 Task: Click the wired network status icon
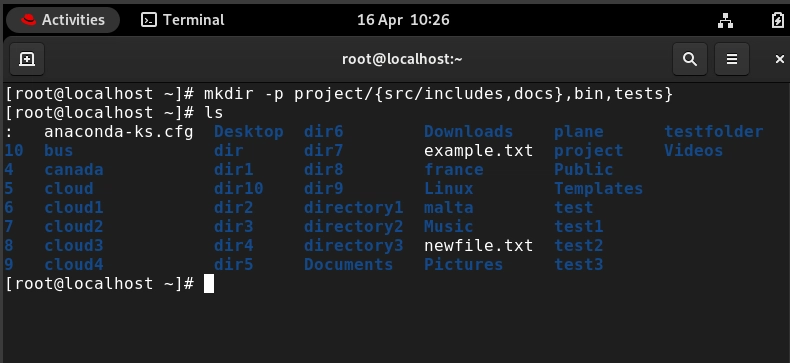726,20
